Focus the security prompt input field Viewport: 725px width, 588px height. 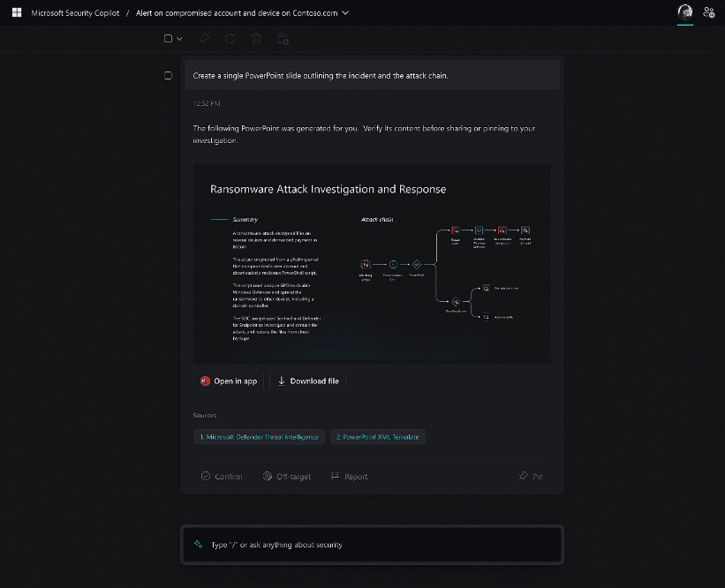(372, 545)
